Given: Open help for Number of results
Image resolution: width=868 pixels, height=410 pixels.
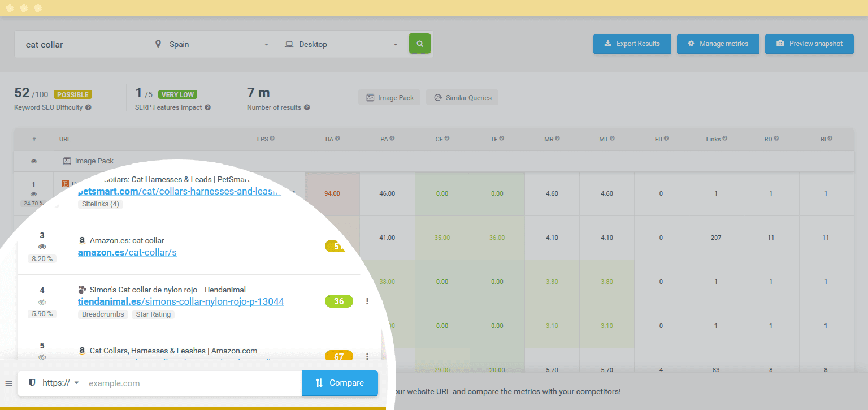Looking at the screenshot, I should (307, 107).
